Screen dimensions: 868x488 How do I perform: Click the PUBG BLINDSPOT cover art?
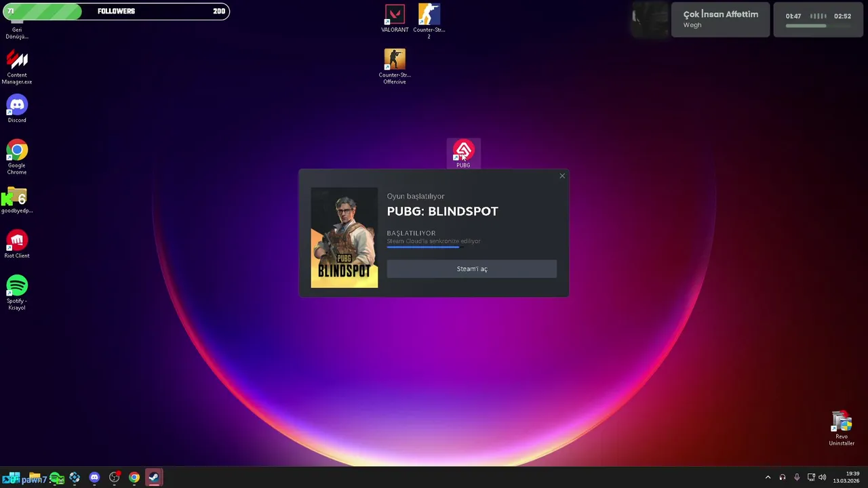[x=344, y=238]
